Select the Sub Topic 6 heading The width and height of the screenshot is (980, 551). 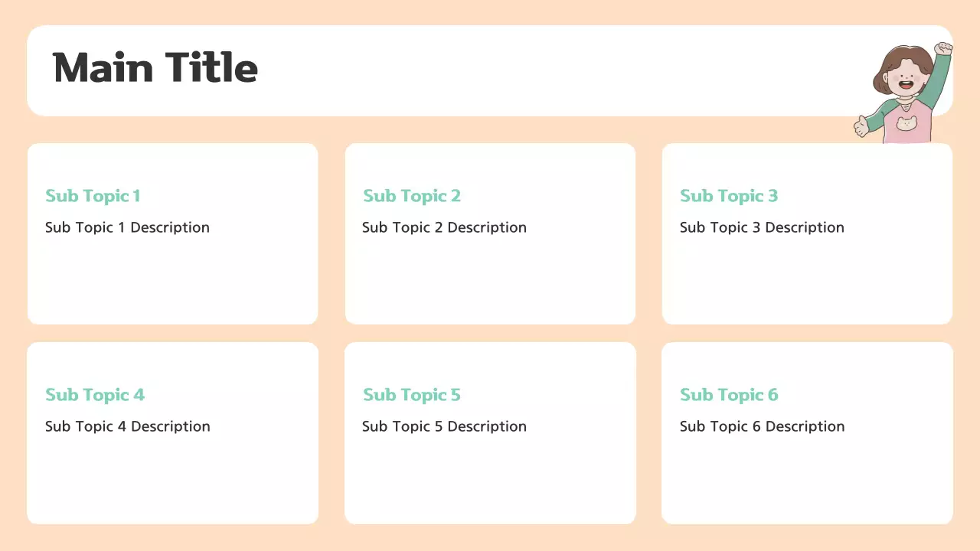pyautogui.click(x=729, y=395)
